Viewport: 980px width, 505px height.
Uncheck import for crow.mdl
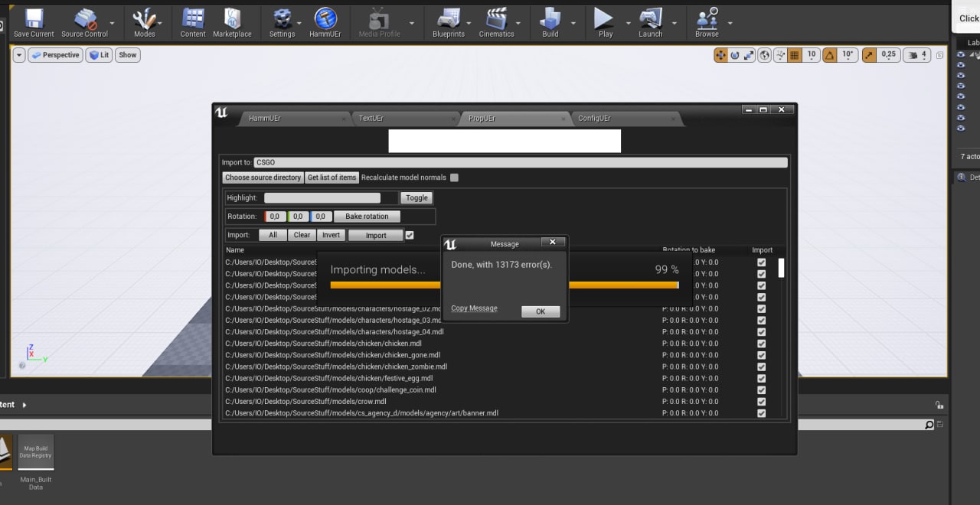(x=761, y=402)
